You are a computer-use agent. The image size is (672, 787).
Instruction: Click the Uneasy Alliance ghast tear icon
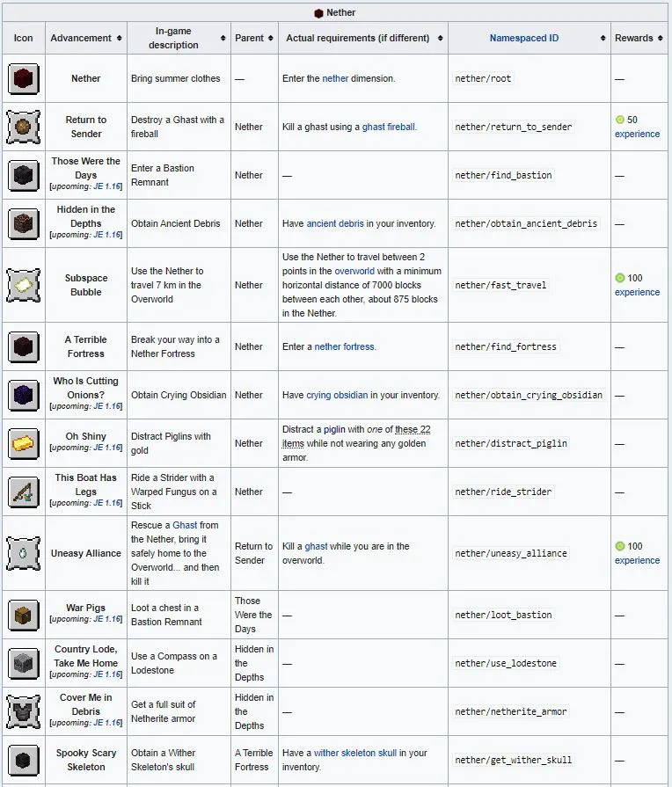(23, 553)
